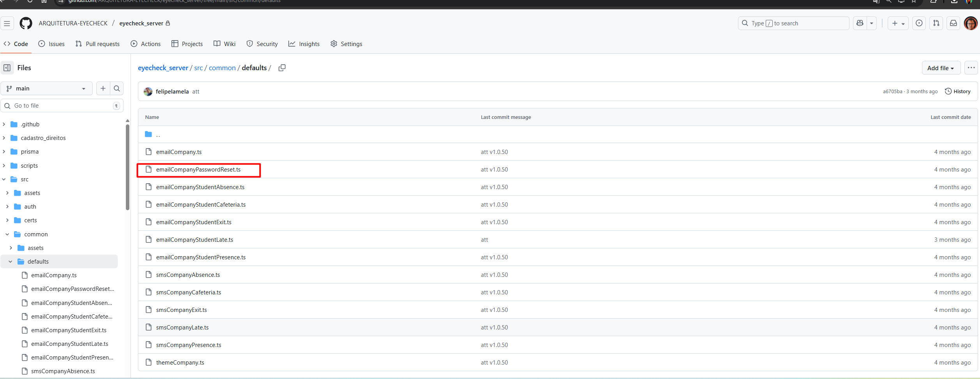
Task: Click the pull requests icon in header
Action: [936, 23]
